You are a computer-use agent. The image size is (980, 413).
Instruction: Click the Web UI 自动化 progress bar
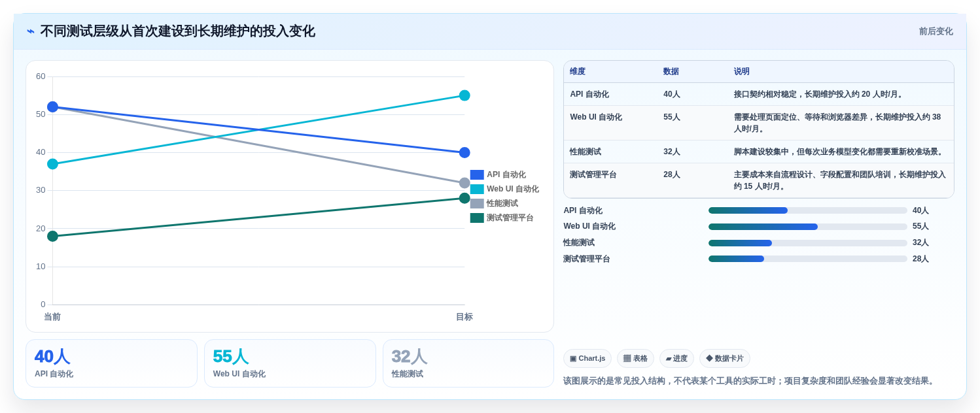tap(808, 227)
